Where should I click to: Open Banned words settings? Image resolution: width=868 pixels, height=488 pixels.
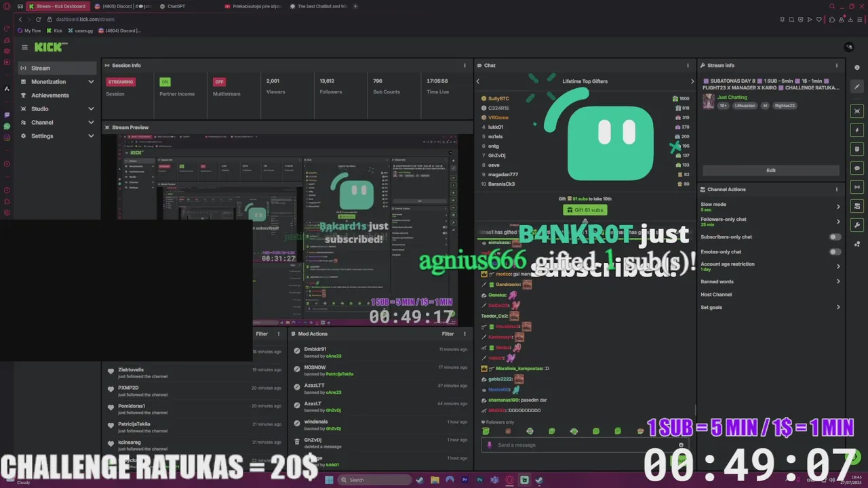pos(770,281)
